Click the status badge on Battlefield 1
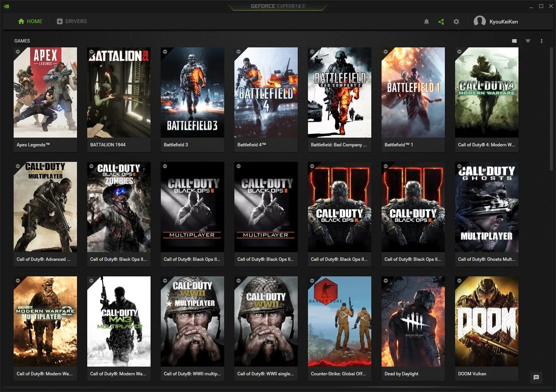Image resolution: width=556 pixels, height=392 pixels. (386, 52)
